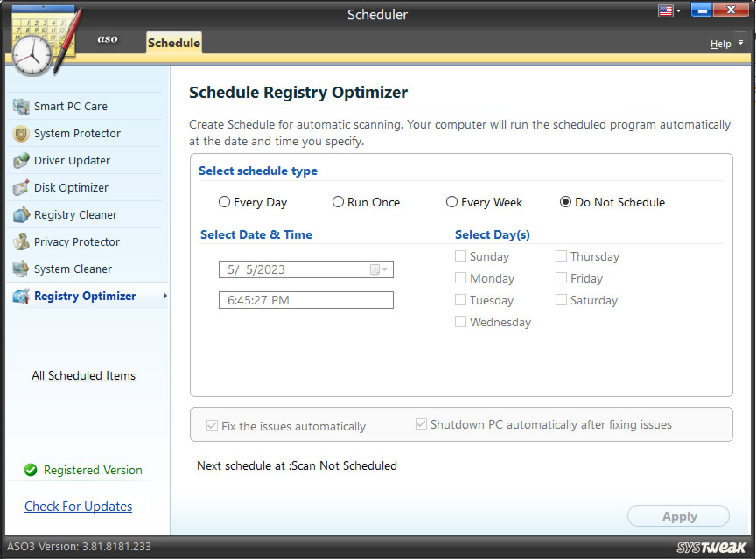Switch to the Schedule tab

coord(173,42)
